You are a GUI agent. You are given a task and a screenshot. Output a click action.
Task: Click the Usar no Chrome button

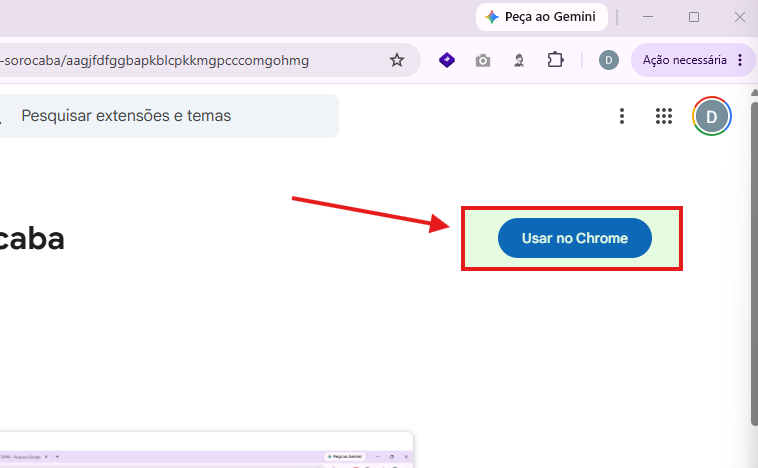click(x=575, y=238)
